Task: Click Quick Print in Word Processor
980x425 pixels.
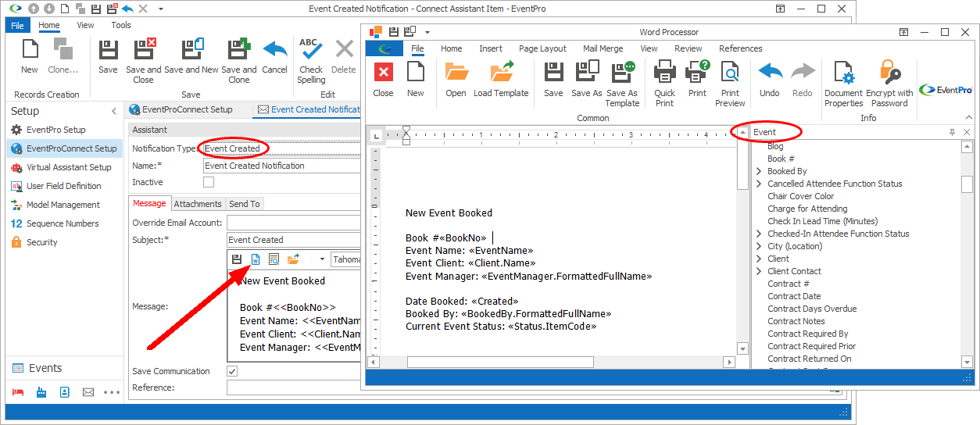Action: 664,83
